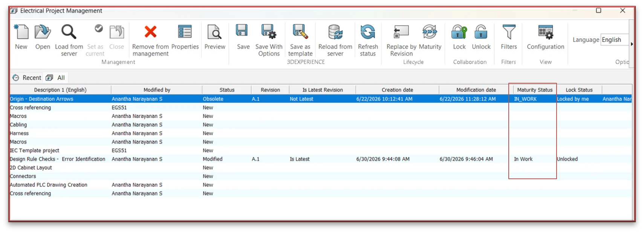The width and height of the screenshot is (644, 233).
Task: Click the New project icon
Action: (21, 32)
